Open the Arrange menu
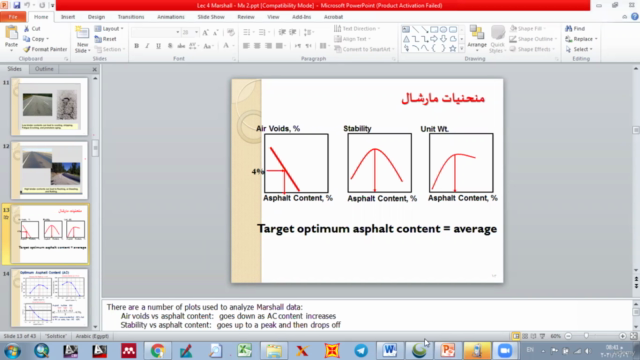Image resolution: width=640 pixels, height=360 pixels. click(477, 38)
